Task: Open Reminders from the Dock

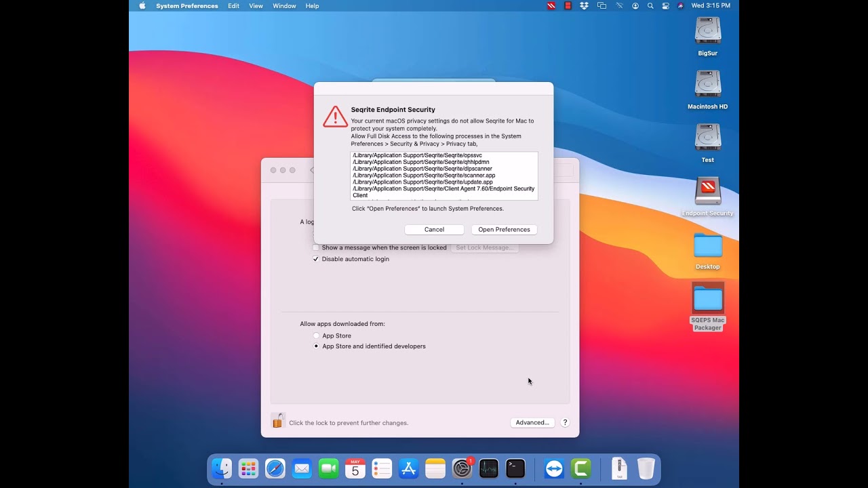Action: 382,468
